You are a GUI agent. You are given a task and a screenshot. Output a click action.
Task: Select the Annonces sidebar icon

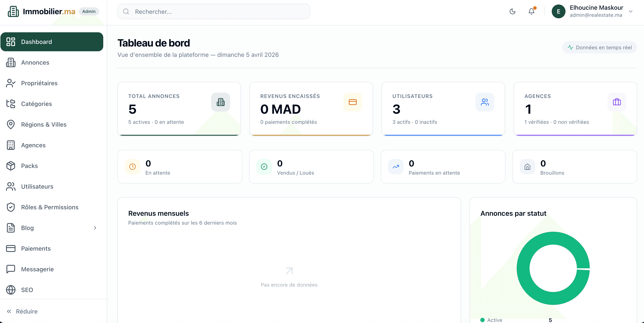11,62
